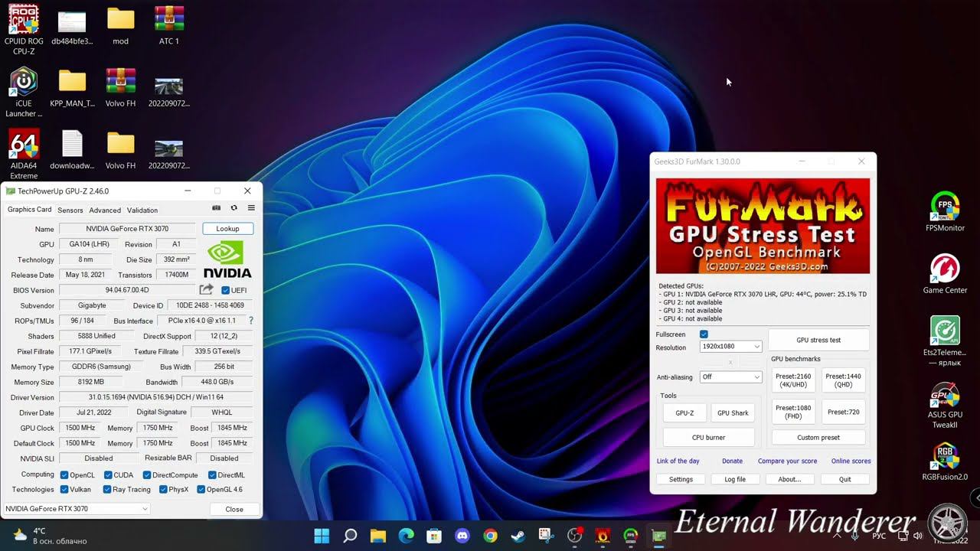Toggle the OpenCL checkbox
This screenshot has width=980, height=551.
pos(64,474)
